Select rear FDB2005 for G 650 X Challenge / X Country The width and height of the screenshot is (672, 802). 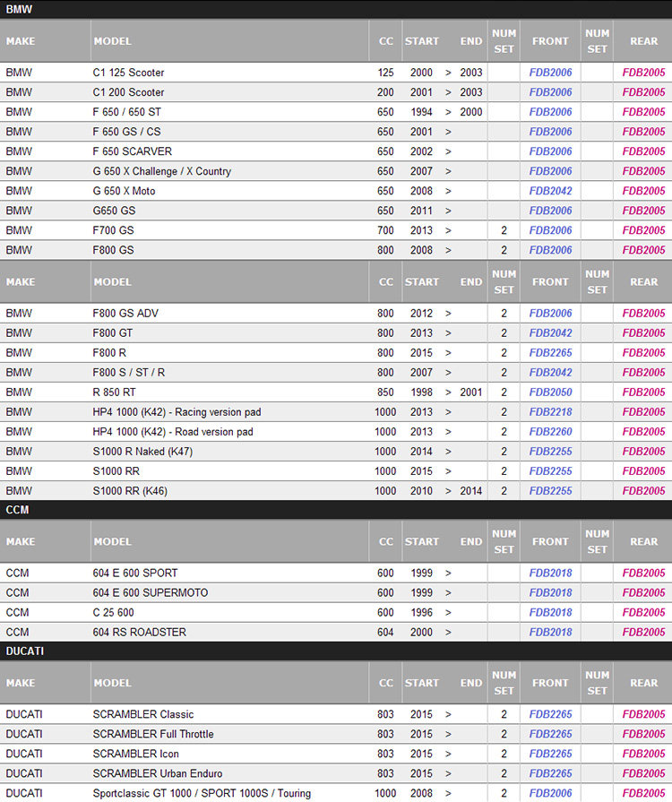pyautogui.click(x=643, y=171)
